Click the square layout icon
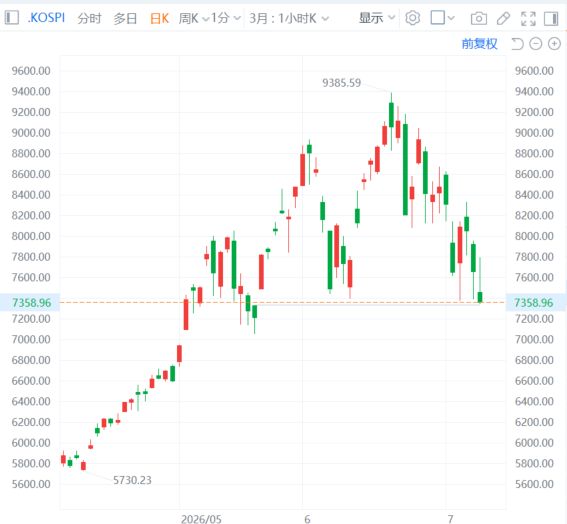This screenshot has height=524, width=567. tap(438, 18)
